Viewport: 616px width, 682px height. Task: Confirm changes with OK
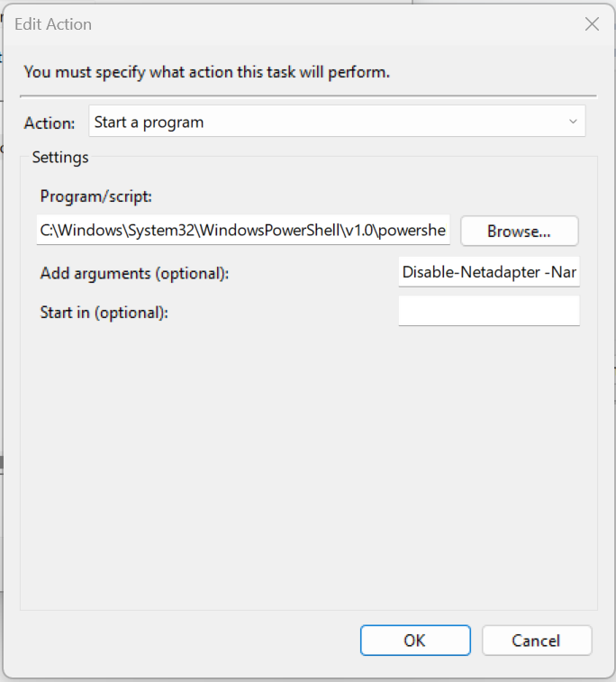tap(415, 641)
